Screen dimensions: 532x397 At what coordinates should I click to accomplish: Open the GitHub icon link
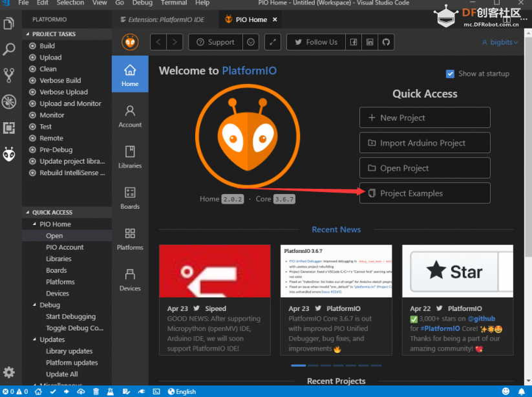386,42
